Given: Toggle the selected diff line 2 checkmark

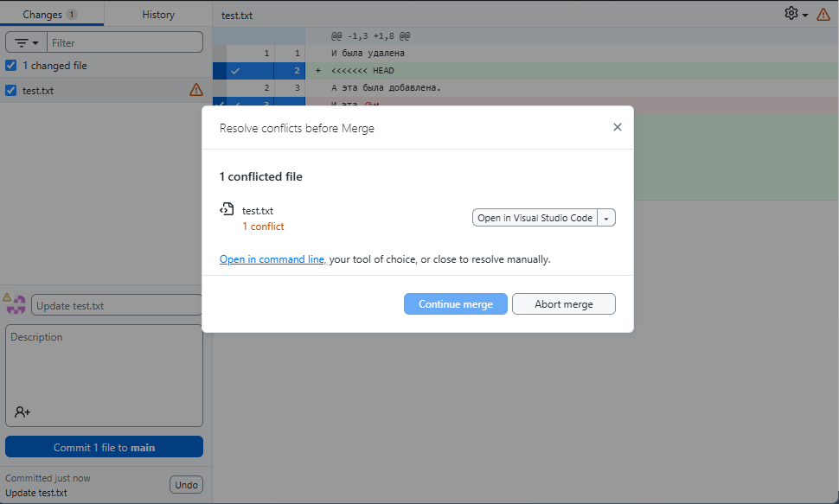Looking at the screenshot, I should [x=234, y=71].
